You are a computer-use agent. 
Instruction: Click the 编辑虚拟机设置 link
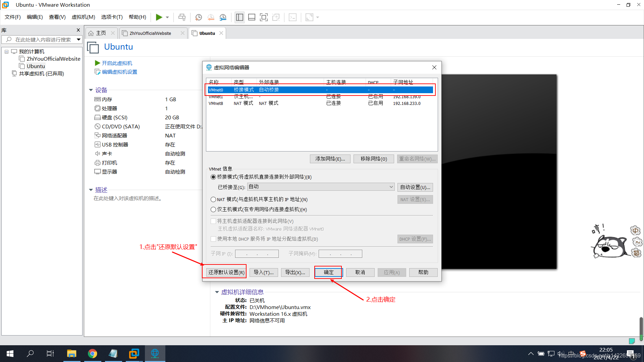pyautogui.click(x=119, y=72)
